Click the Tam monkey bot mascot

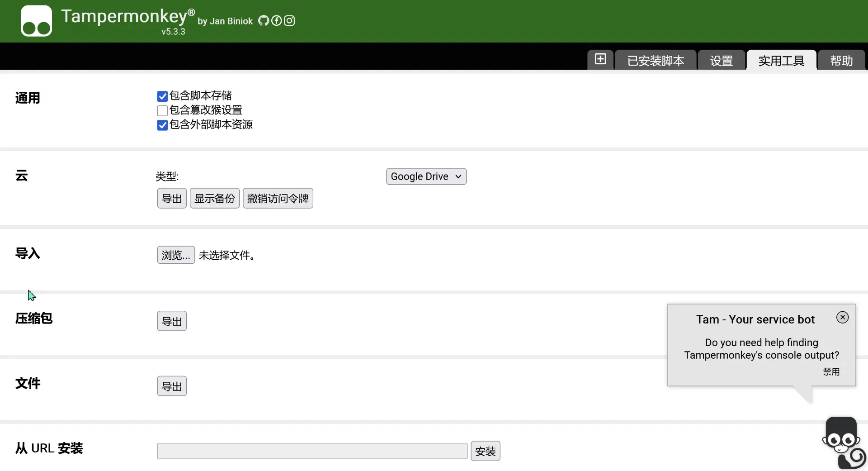click(843, 443)
